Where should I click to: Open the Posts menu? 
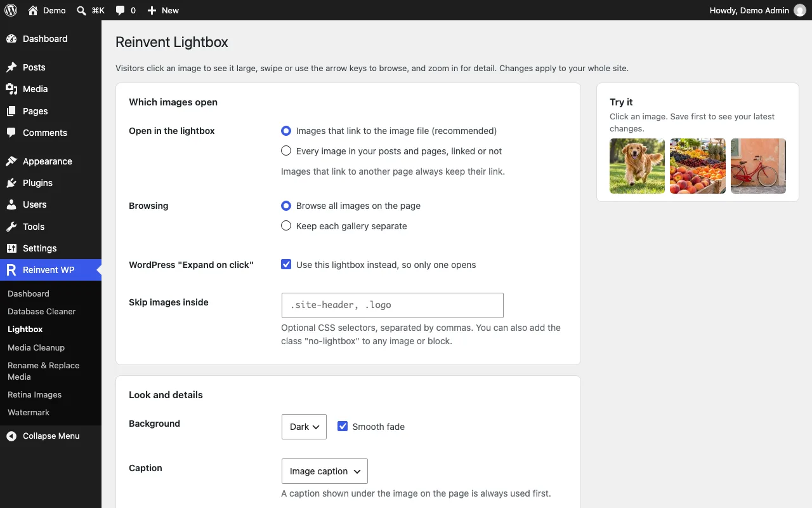click(x=51, y=67)
